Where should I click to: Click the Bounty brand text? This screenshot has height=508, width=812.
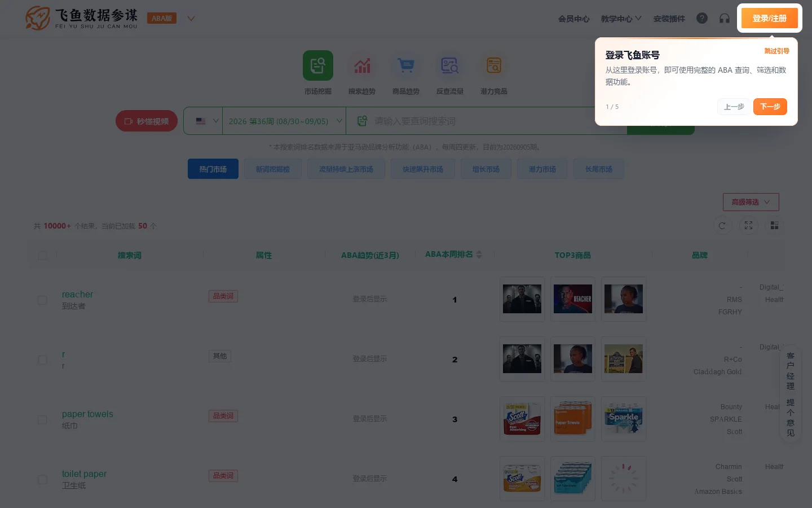click(731, 406)
